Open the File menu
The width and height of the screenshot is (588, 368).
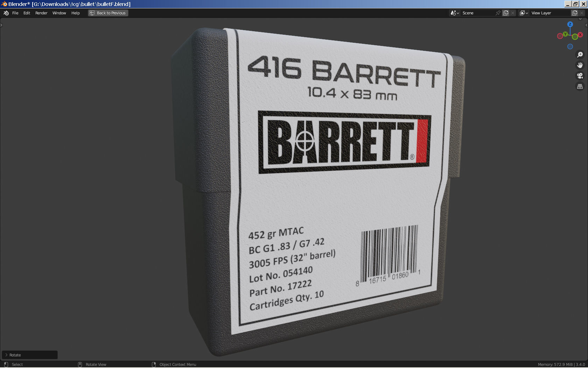[x=15, y=13]
